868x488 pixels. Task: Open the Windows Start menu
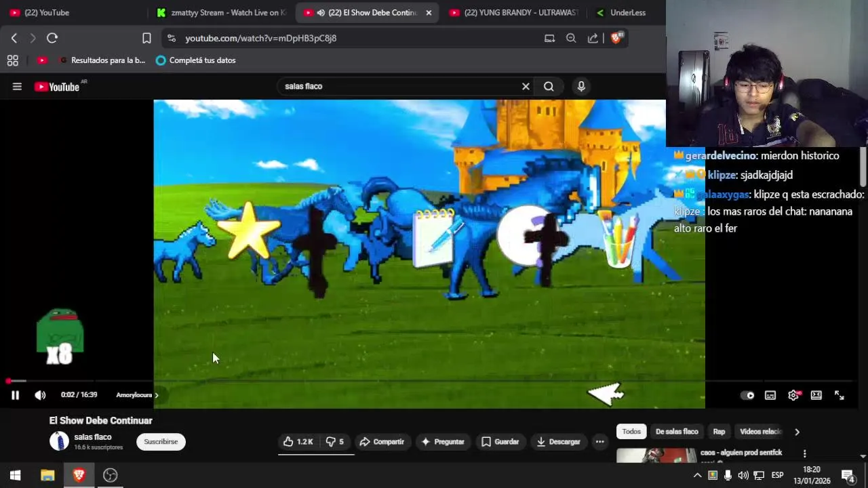coord(15,475)
